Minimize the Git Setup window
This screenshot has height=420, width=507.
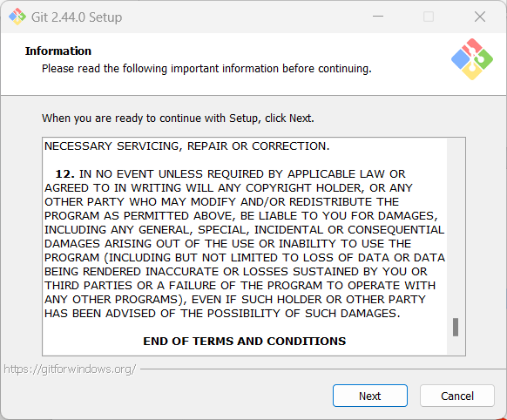pos(378,17)
